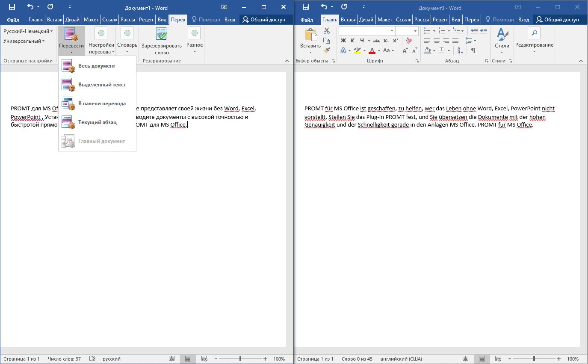The height and width of the screenshot is (364, 588).
Task: Choose Текущий абзац menu item
Action: pos(98,122)
